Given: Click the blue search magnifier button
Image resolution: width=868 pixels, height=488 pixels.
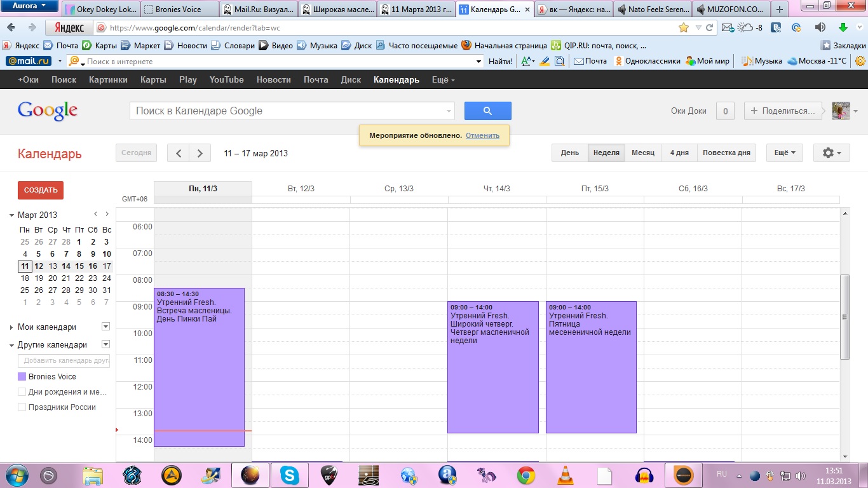Looking at the screenshot, I should click(487, 111).
